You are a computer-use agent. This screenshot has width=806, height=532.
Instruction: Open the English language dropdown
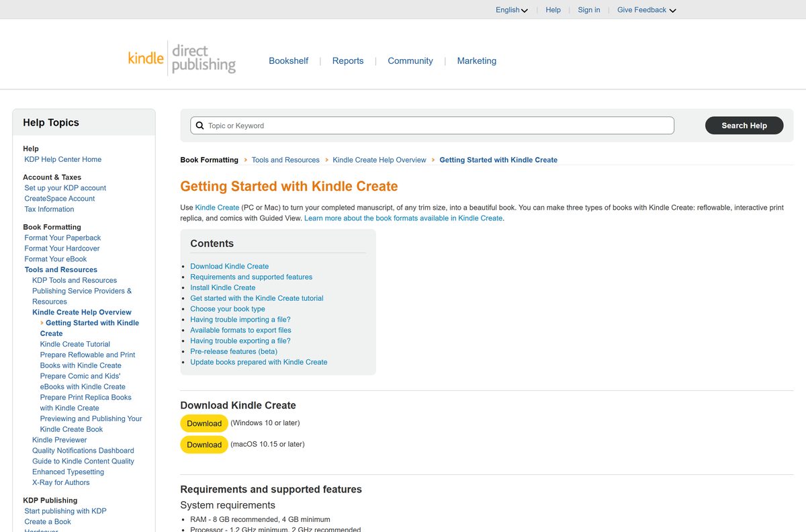pyautogui.click(x=512, y=10)
